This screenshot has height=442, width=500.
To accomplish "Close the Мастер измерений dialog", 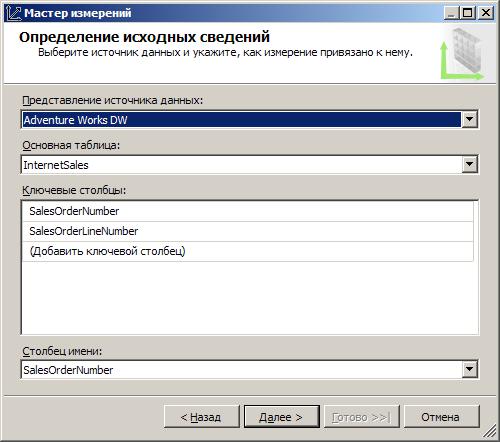I will 486,13.
